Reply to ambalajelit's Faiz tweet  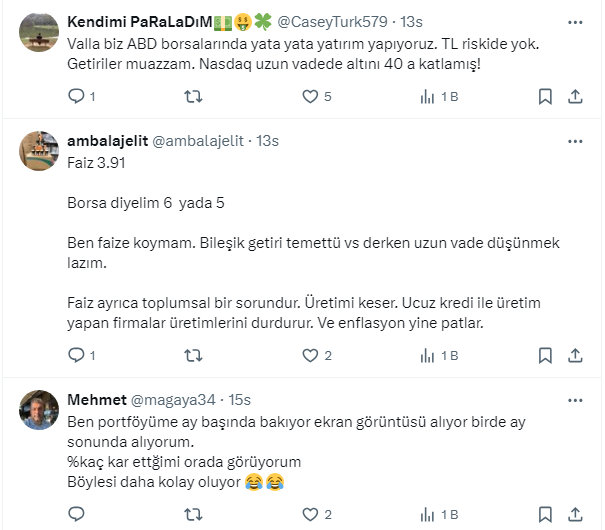click(x=77, y=355)
